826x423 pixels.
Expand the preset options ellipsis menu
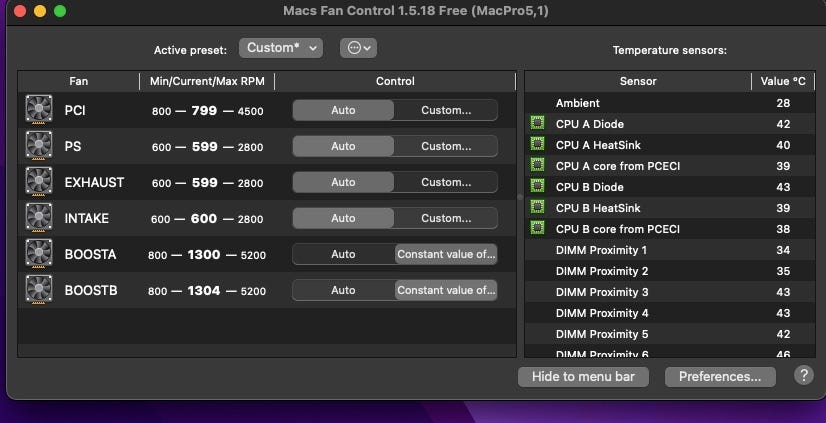(x=358, y=48)
